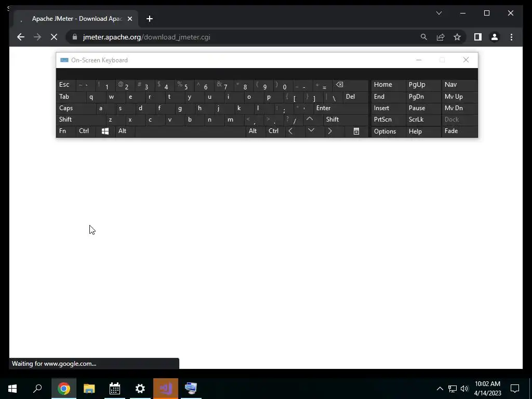Toggle the left Ctrl key
Viewport: 532px width, 399px height.
(x=86, y=131)
